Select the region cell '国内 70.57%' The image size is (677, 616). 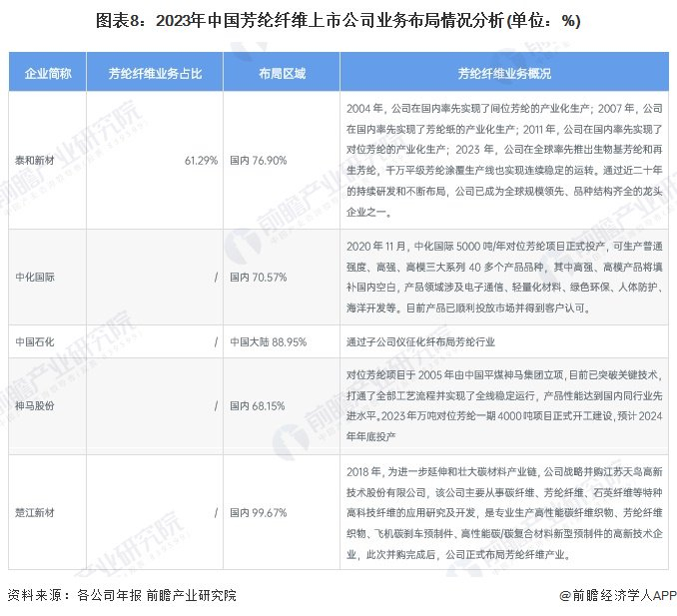pyautogui.click(x=259, y=278)
